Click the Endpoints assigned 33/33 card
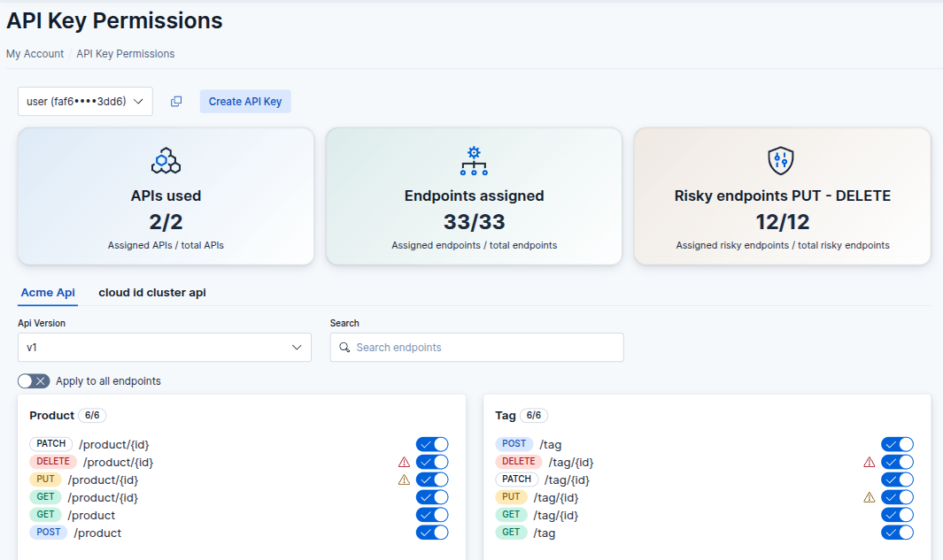 [474, 196]
